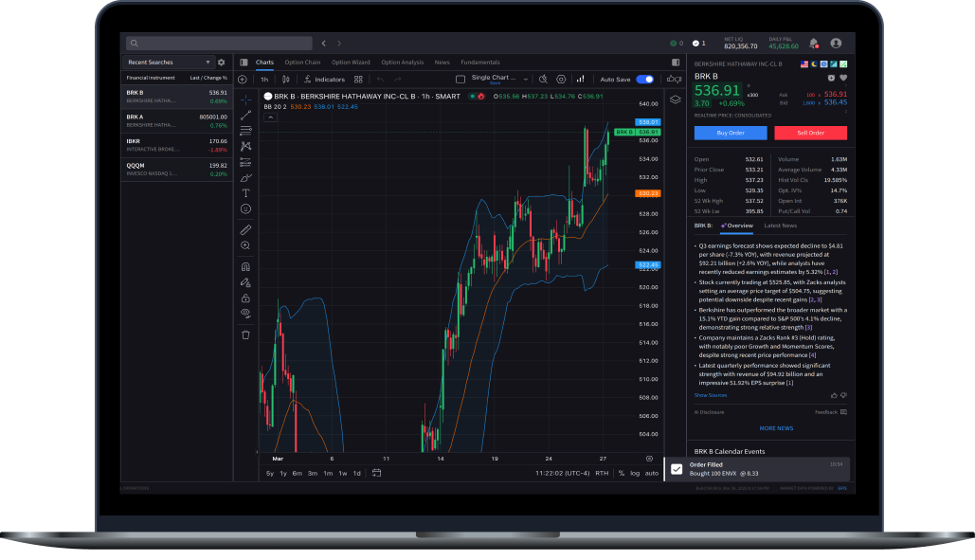Click the top search input field
The image size is (975, 560).
[219, 43]
